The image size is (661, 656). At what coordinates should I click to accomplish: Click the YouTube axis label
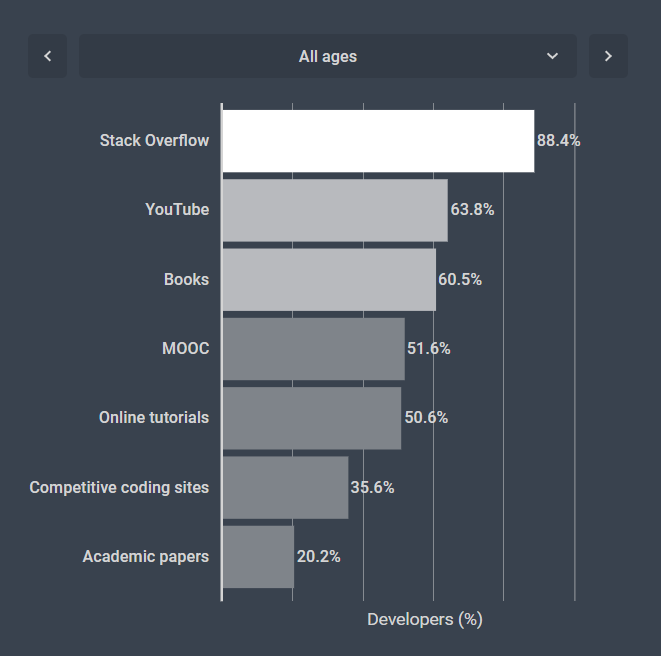click(x=177, y=210)
